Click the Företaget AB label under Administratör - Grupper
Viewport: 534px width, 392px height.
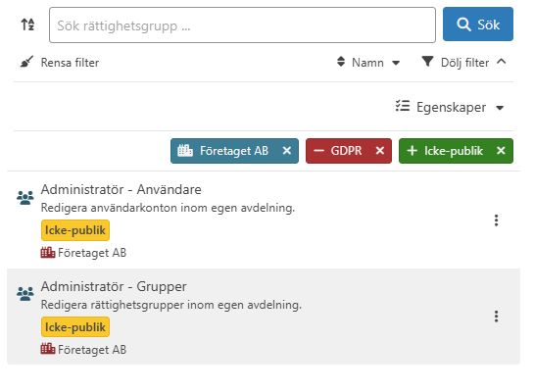(x=92, y=350)
